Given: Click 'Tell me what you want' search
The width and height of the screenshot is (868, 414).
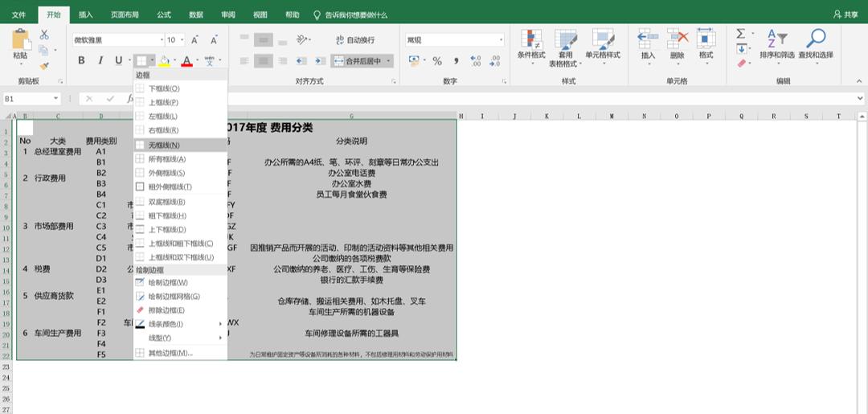Looking at the screenshot, I should point(350,15).
